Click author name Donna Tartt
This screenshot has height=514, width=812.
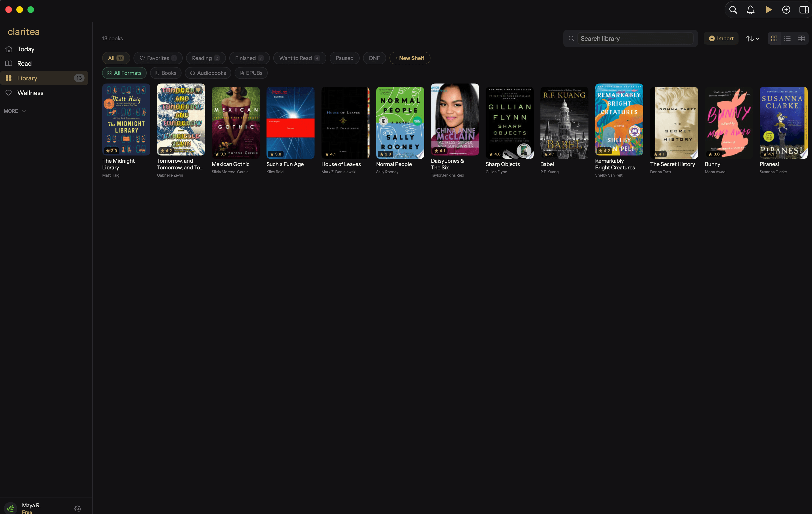[x=661, y=172]
